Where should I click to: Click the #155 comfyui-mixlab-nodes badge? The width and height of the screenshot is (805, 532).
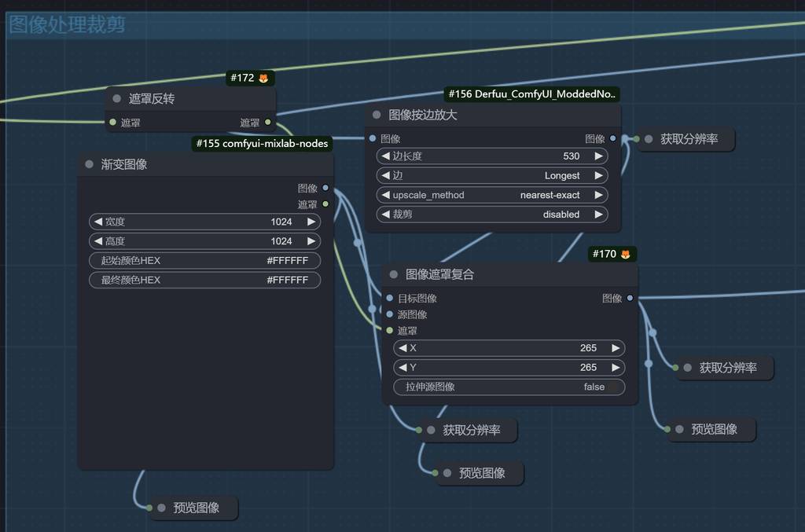pyautogui.click(x=262, y=144)
